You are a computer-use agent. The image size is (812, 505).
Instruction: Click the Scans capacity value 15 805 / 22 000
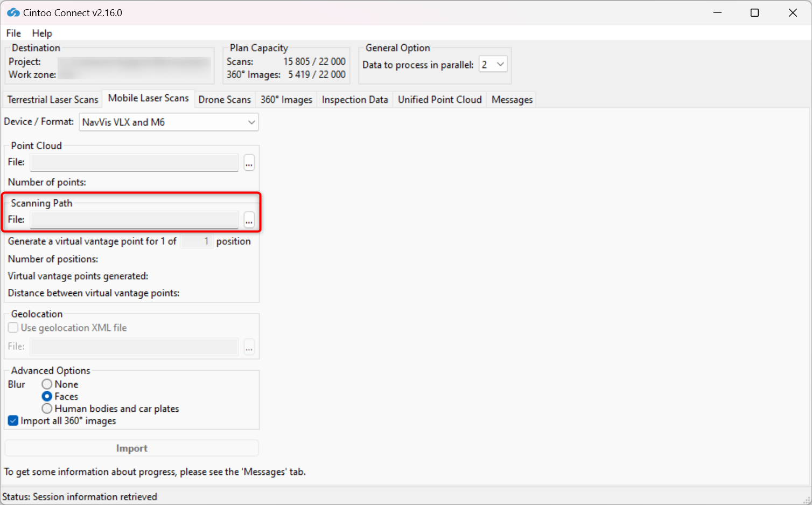[314, 61]
